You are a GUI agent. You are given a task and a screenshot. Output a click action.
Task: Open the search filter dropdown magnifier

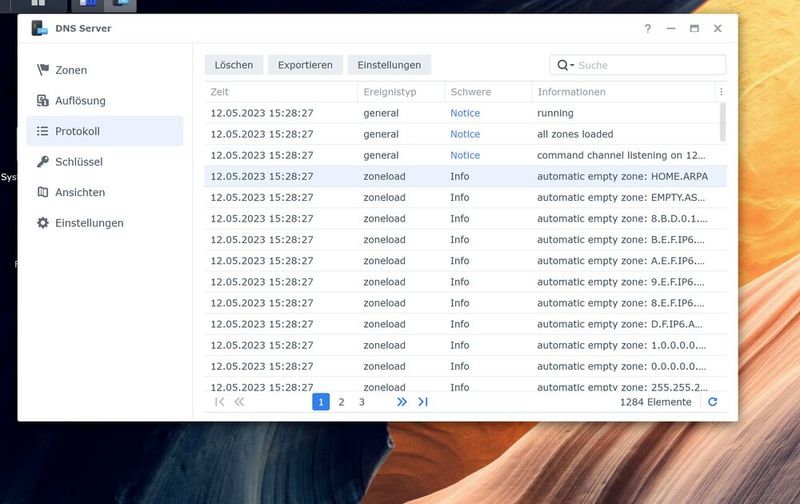click(x=565, y=65)
